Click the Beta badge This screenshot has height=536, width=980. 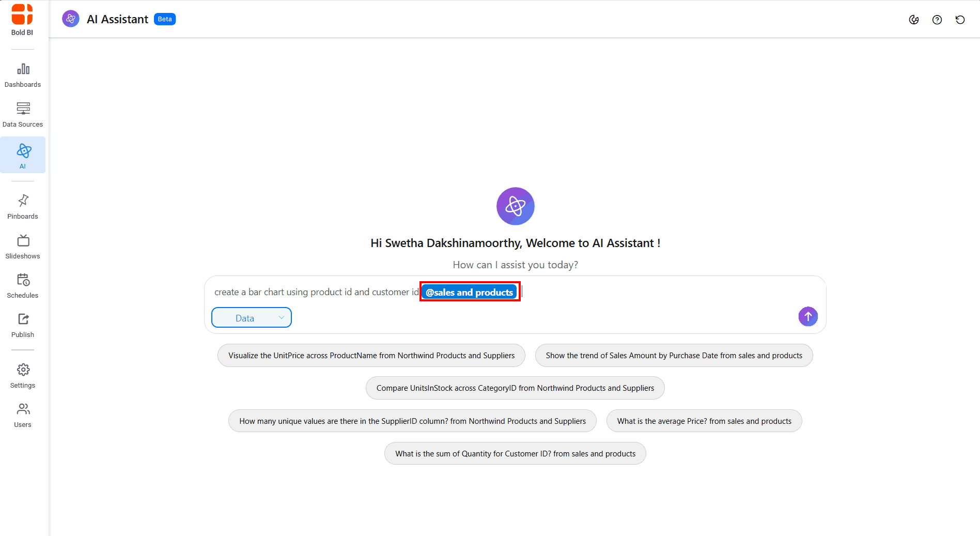tap(165, 19)
